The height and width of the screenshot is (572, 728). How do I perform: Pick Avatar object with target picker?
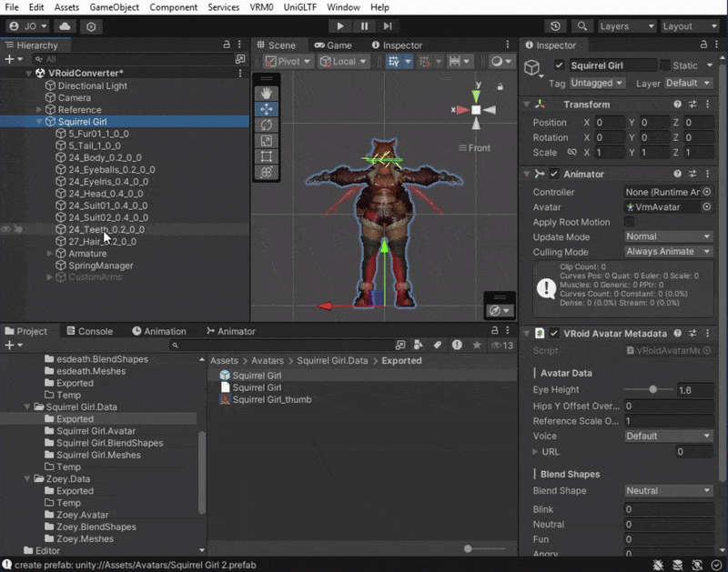pos(707,207)
